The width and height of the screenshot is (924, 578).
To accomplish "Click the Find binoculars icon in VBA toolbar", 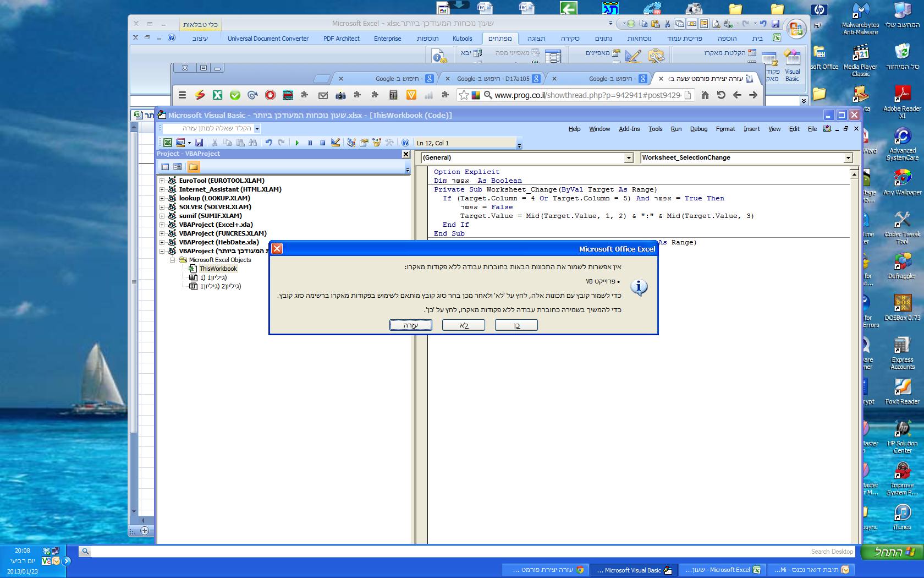I will coord(253,143).
